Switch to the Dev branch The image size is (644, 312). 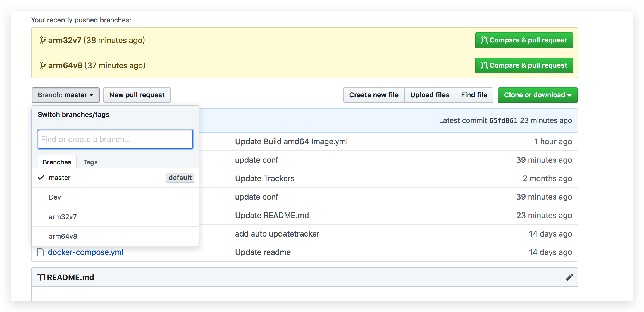point(115,197)
